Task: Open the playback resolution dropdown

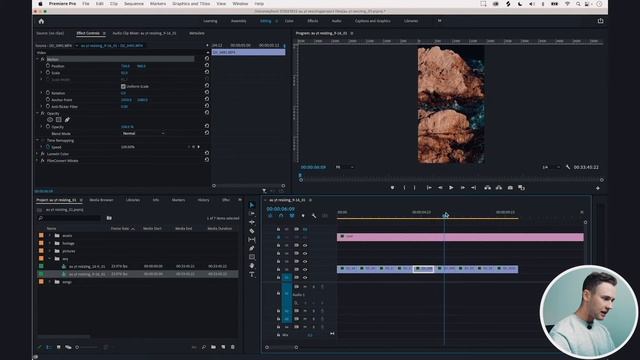Action: [x=550, y=167]
